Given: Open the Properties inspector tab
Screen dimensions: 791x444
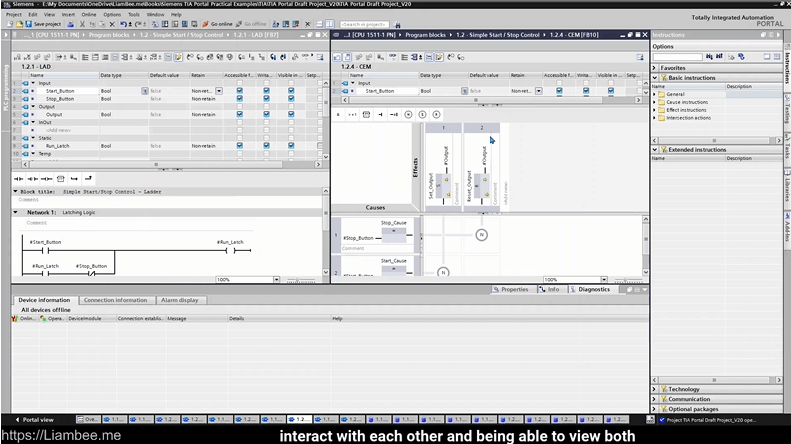Looking at the screenshot, I should (514, 289).
